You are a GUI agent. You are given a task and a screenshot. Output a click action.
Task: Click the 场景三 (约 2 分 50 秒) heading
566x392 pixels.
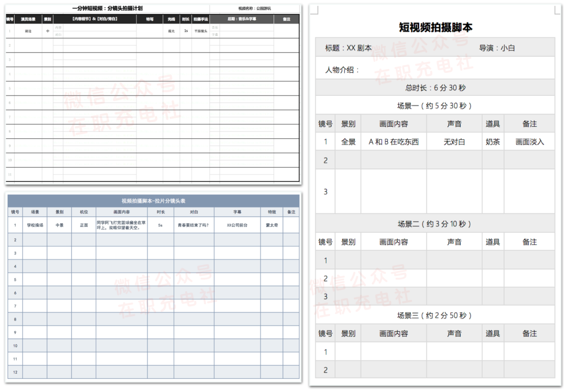pos(435,315)
